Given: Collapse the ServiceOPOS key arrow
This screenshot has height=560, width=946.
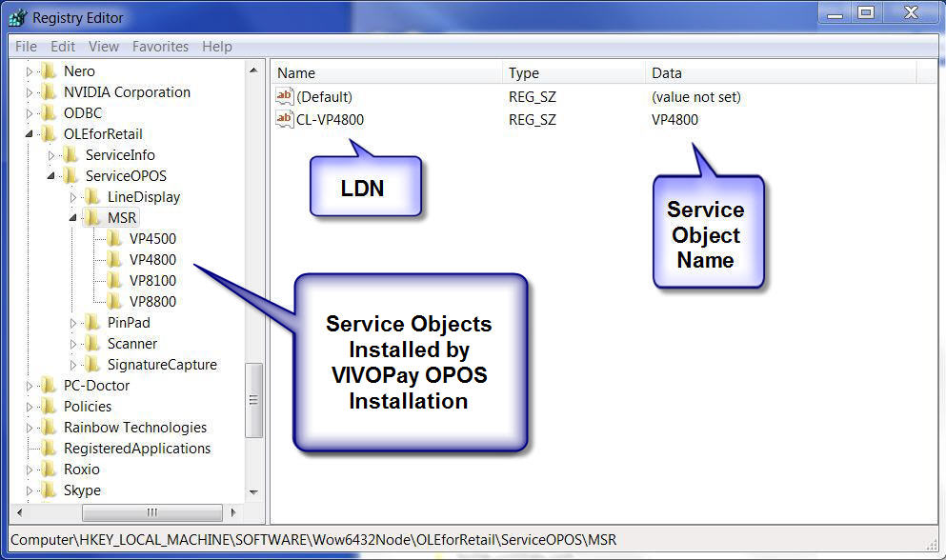Looking at the screenshot, I should 51,176.
